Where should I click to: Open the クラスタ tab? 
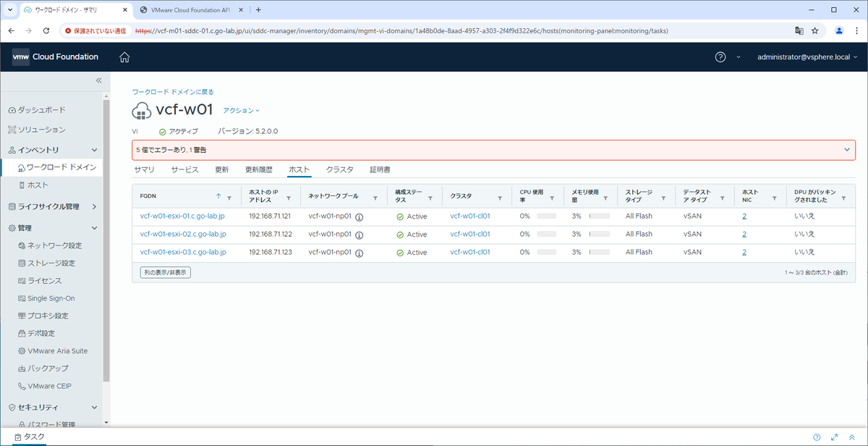coord(339,169)
